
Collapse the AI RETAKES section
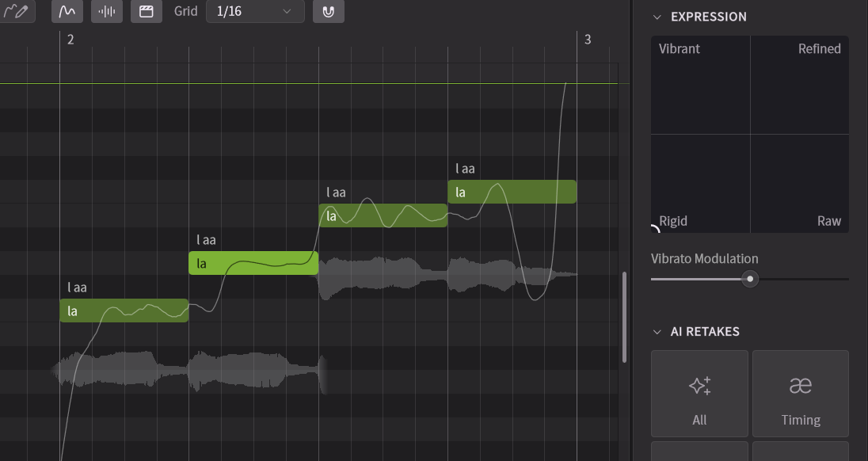pos(657,332)
